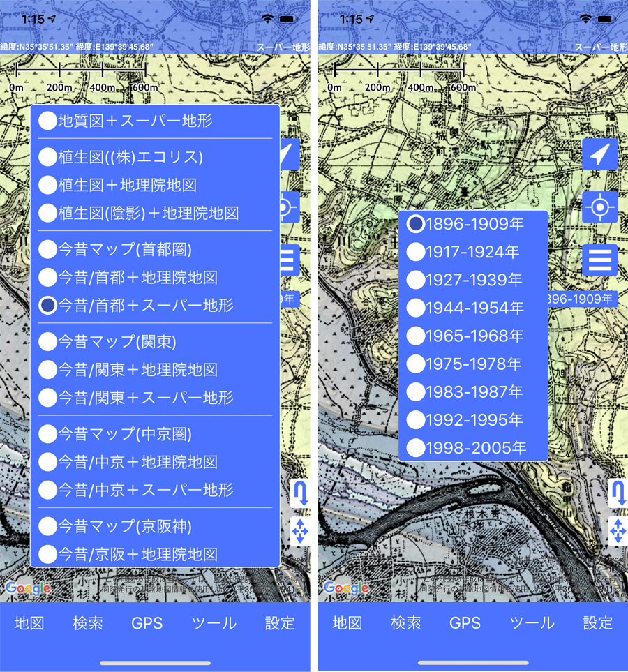Tap the GPS button on the right screen
Image resolution: width=628 pixels, height=672 pixels.
pyautogui.click(x=465, y=623)
